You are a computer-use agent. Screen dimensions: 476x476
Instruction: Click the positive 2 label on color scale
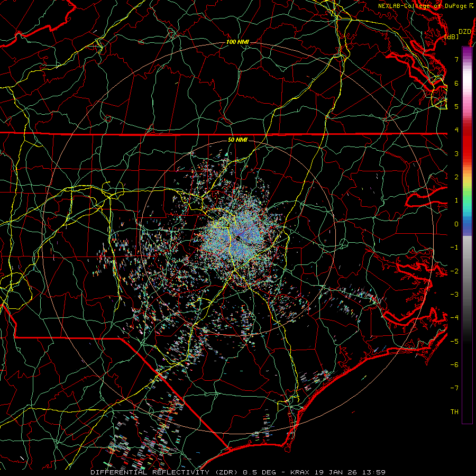(x=456, y=177)
